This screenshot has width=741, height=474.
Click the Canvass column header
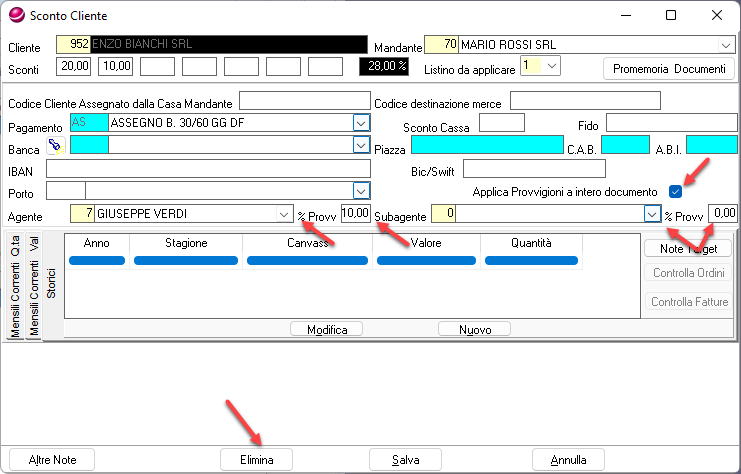(307, 243)
